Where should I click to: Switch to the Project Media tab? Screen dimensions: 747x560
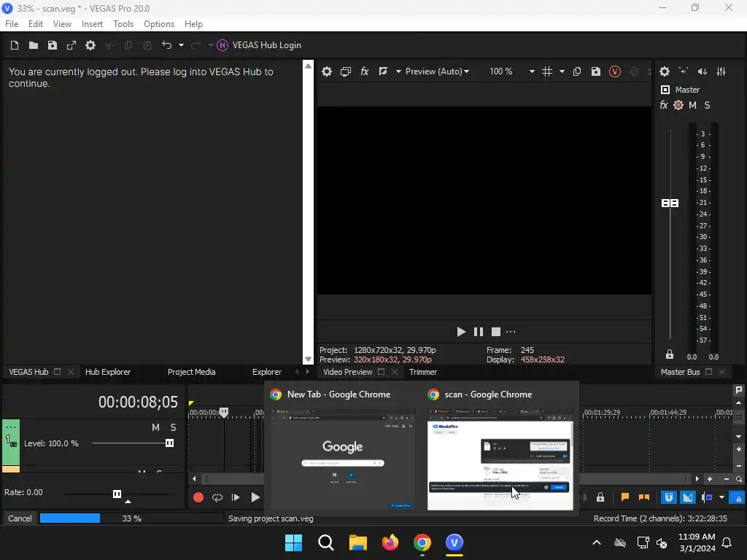pos(192,372)
